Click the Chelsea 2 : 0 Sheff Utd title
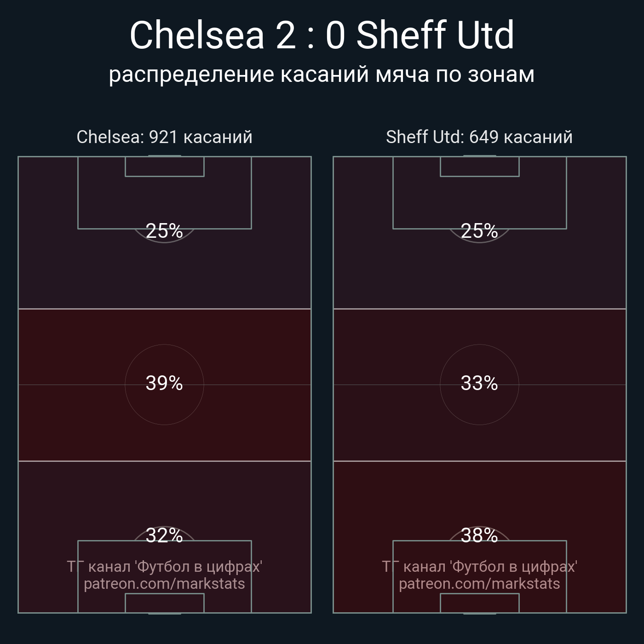644x644 pixels. pos(322,35)
